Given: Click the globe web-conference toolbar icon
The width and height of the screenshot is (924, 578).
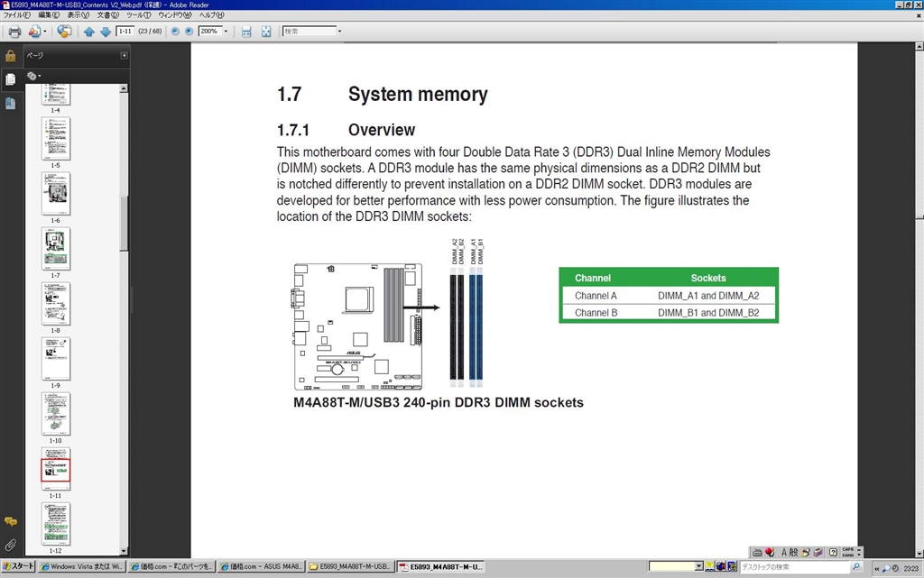Looking at the screenshot, I should click(x=64, y=32).
